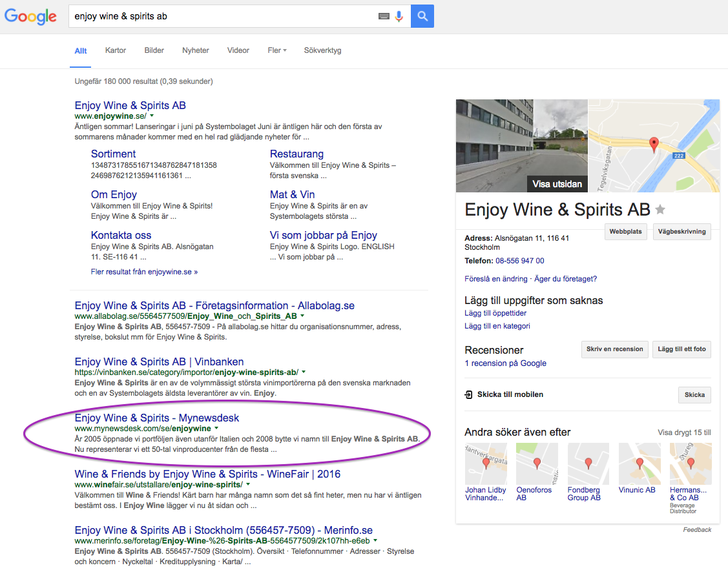The height and width of the screenshot is (570, 728).
Task: Open the Om Enjoy sitelink
Action: click(114, 194)
